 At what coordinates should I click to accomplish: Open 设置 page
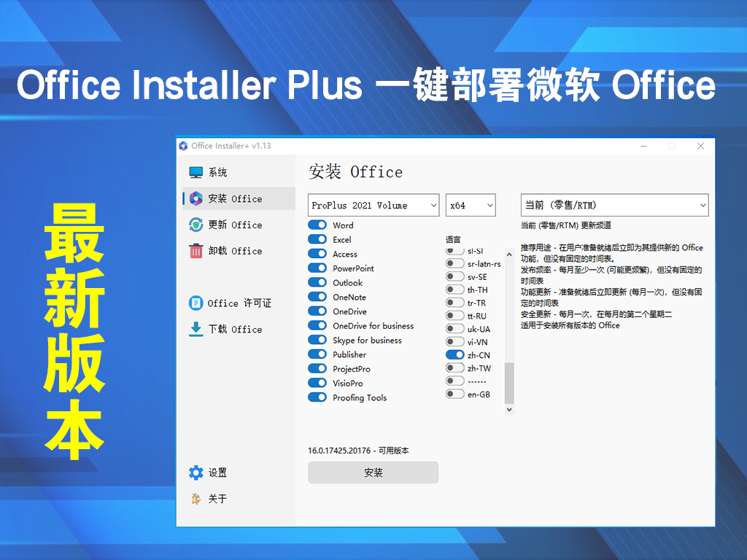tap(239, 472)
